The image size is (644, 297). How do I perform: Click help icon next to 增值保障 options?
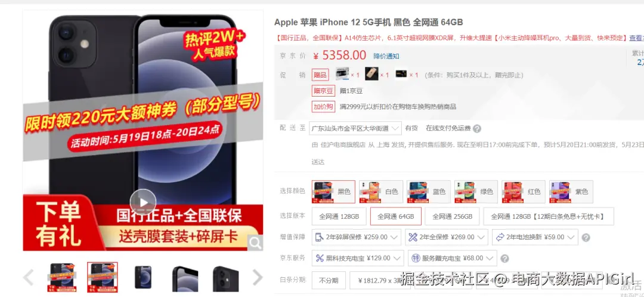pyautogui.click(x=586, y=237)
